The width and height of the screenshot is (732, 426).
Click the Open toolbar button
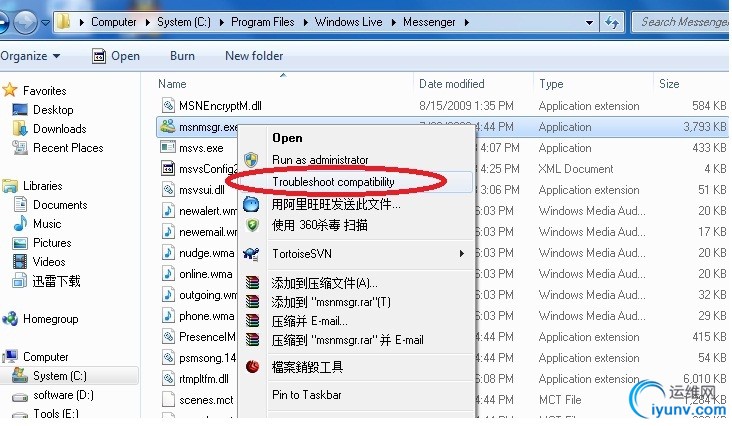click(x=116, y=56)
